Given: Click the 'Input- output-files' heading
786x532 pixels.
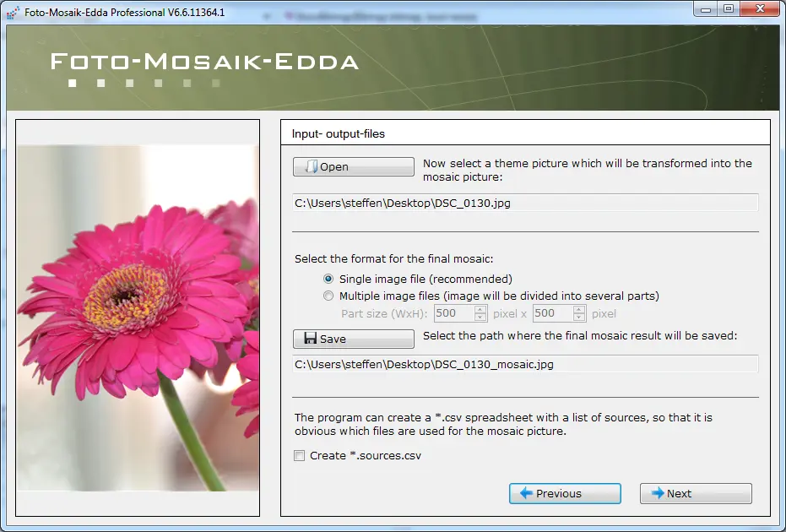Looking at the screenshot, I should click(339, 134).
